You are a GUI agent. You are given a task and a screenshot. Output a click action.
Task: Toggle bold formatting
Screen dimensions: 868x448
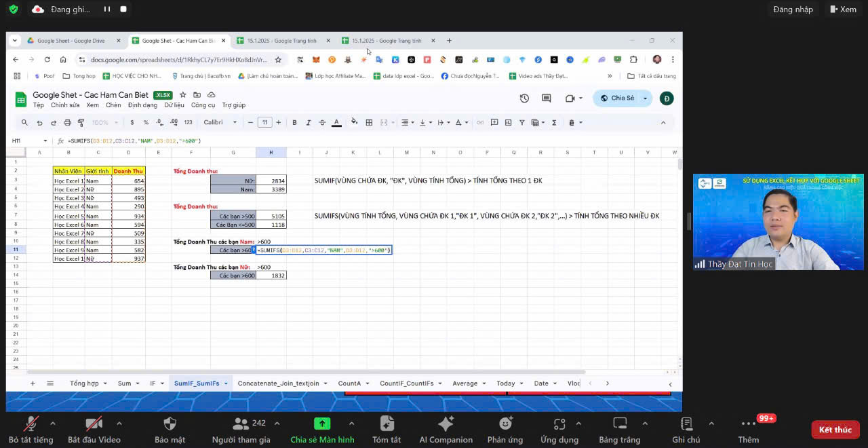(294, 123)
